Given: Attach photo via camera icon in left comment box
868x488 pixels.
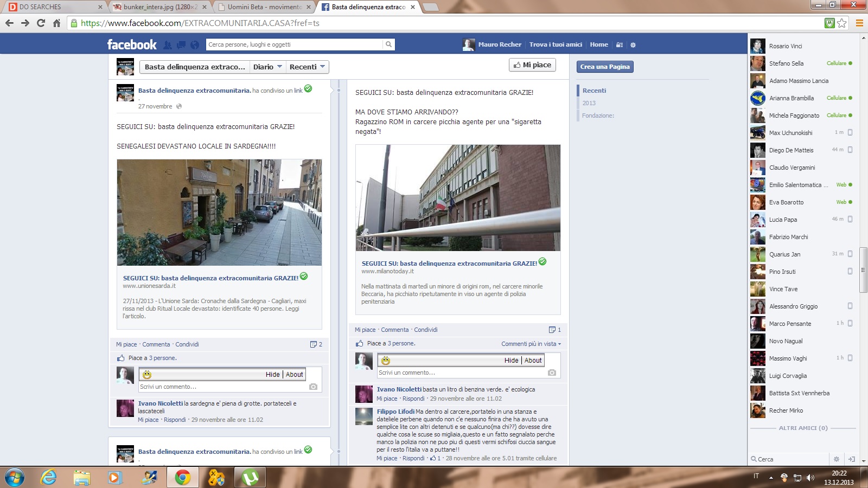Looking at the screenshot, I should pyautogui.click(x=313, y=387).
